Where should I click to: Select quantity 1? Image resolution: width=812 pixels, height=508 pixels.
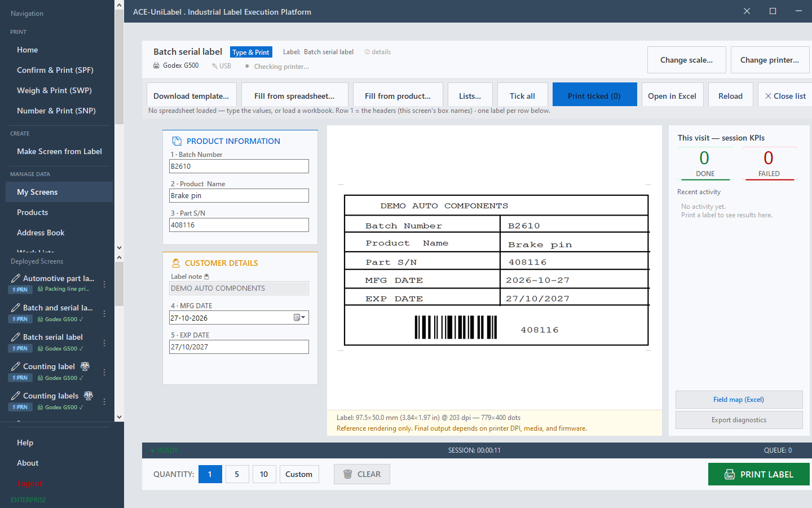click(210, 474)
